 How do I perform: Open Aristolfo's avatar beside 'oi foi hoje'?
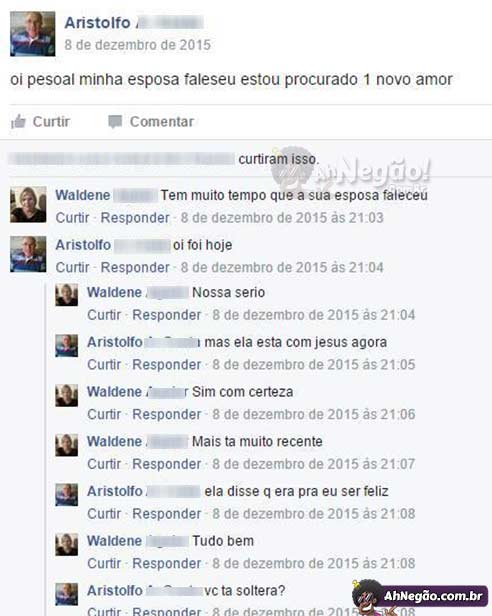tap(28, 254)
